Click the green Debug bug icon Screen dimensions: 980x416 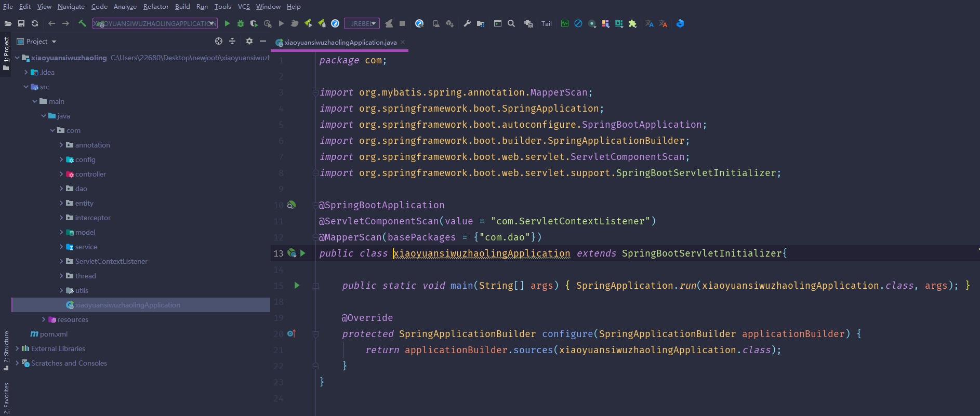click(x=241, y=23)
